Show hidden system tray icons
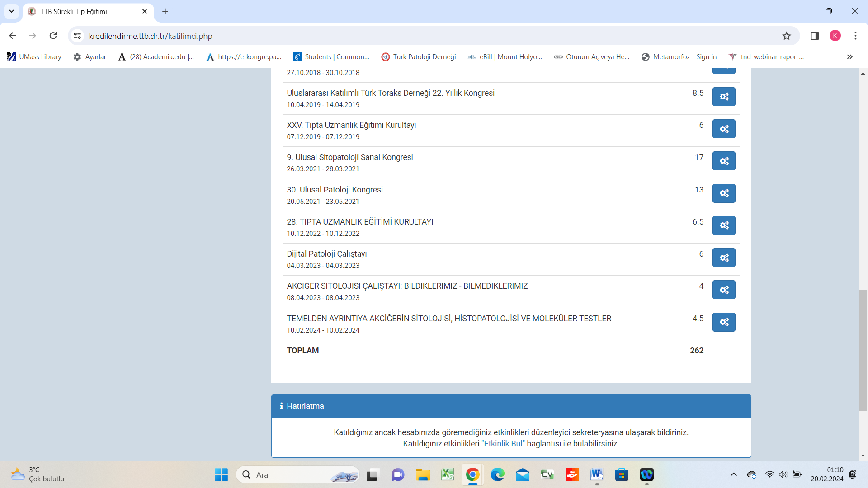This screenshot has width=868, height=488. click(733, 474)
